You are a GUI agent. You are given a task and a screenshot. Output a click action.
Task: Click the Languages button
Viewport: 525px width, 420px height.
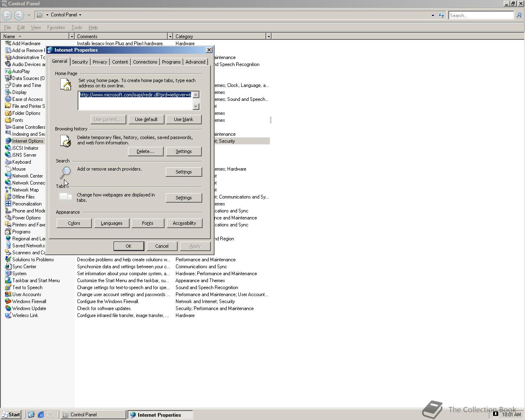(112, 223)
